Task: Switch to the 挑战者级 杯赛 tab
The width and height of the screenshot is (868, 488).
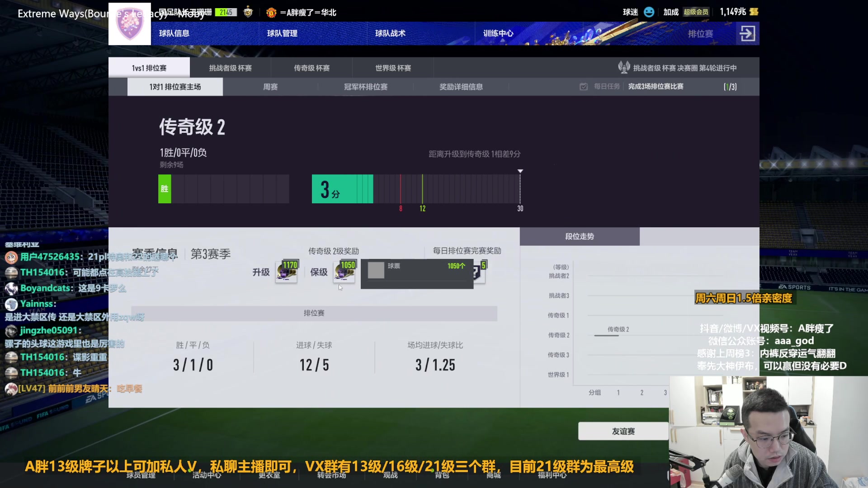Action: click(230, 68)
